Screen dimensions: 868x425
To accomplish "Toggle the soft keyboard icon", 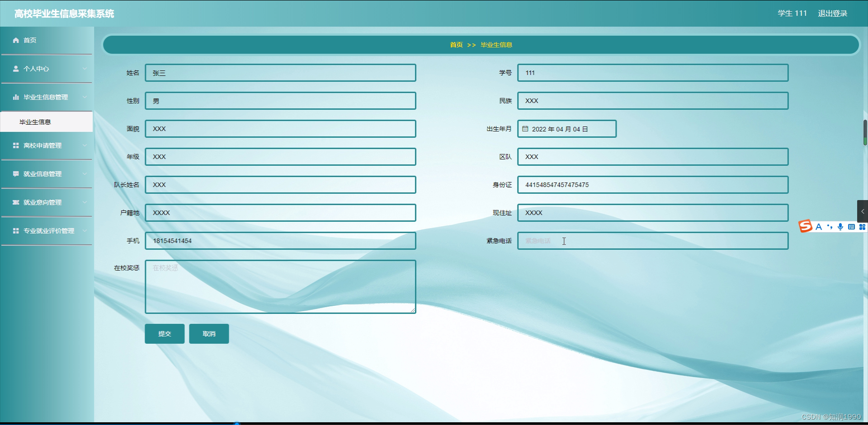I will tap(851, 227).
